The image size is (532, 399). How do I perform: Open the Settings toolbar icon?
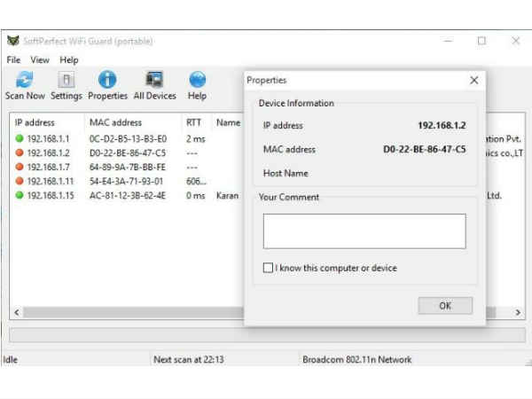coord(66,80)
